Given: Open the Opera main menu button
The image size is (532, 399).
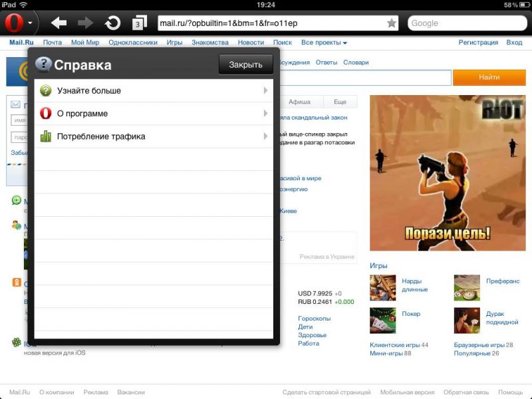Looking at the screenshot, I should point(19,23).
